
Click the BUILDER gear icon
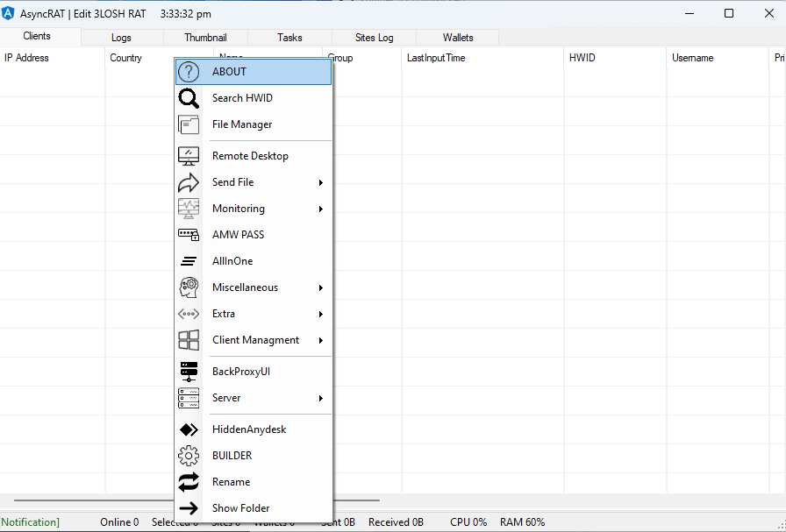pyautogui.click(x=189, y=456)
